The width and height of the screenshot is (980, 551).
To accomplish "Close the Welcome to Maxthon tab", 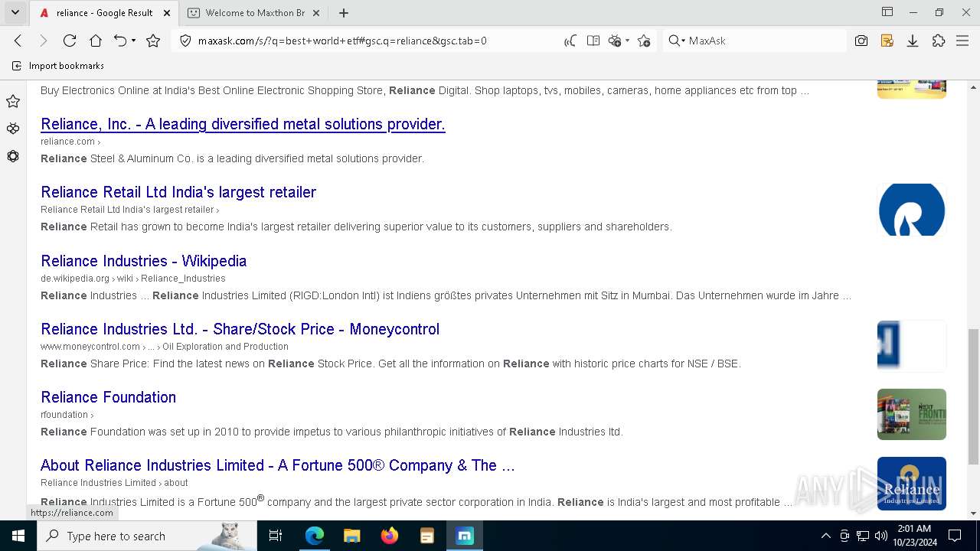I will coord(316,13).
